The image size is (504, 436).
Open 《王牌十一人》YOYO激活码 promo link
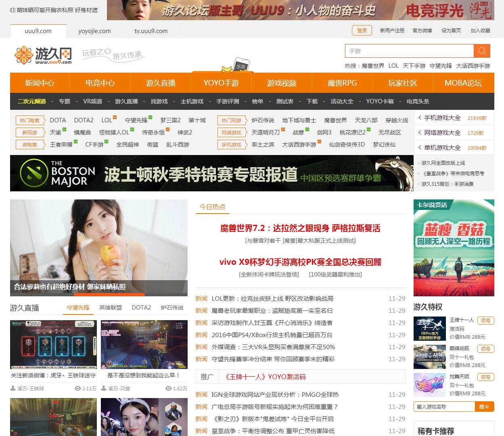(x=265, y=377)
